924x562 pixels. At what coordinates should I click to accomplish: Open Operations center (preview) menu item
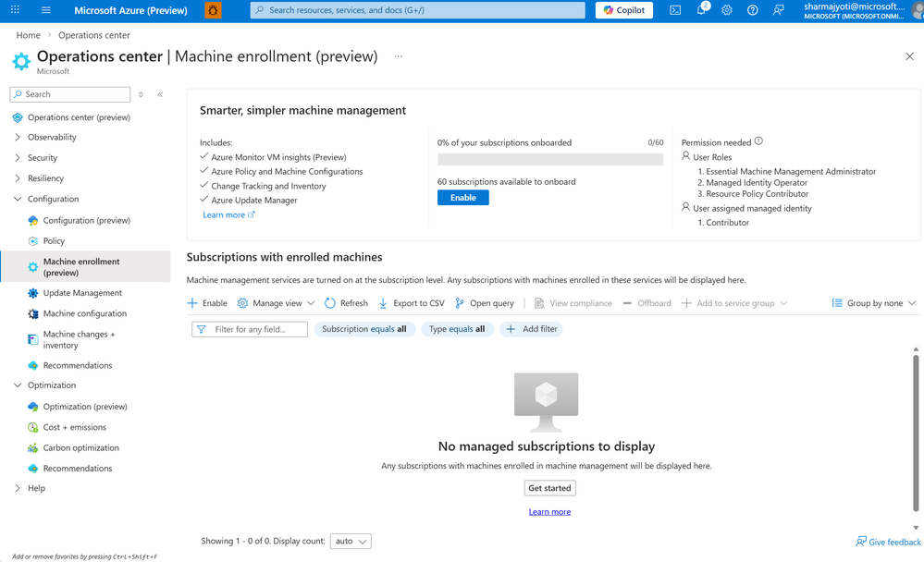tap(79, 117)
